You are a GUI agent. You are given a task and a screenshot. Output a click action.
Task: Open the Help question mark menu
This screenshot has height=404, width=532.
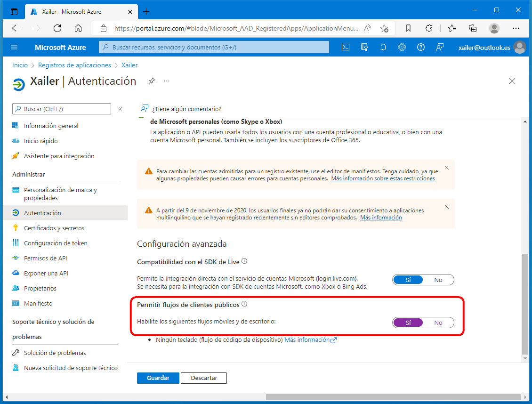click(421, 47)
